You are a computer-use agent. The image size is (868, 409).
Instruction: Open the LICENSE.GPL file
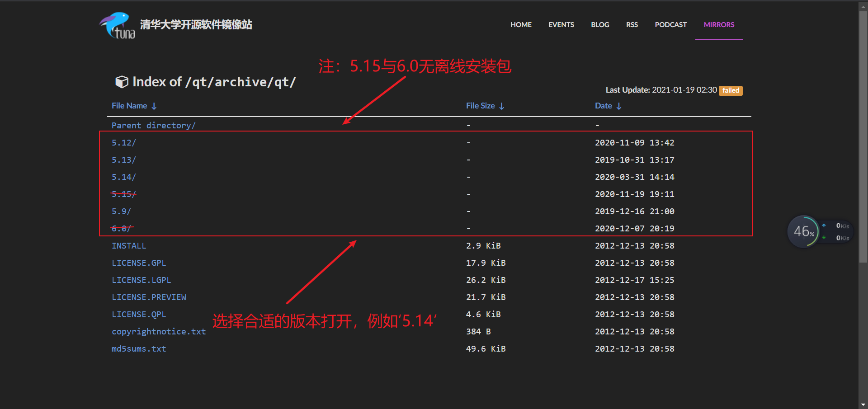(x=139, y=263)
